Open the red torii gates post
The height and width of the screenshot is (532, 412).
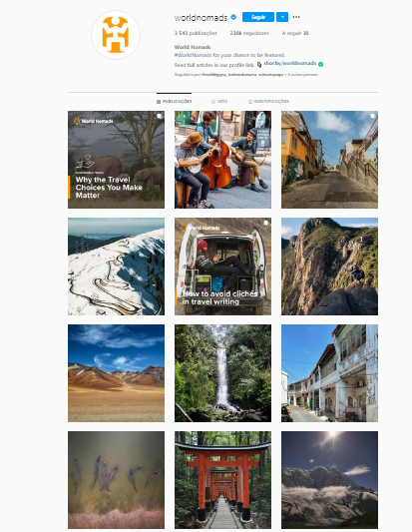point(222,480)
